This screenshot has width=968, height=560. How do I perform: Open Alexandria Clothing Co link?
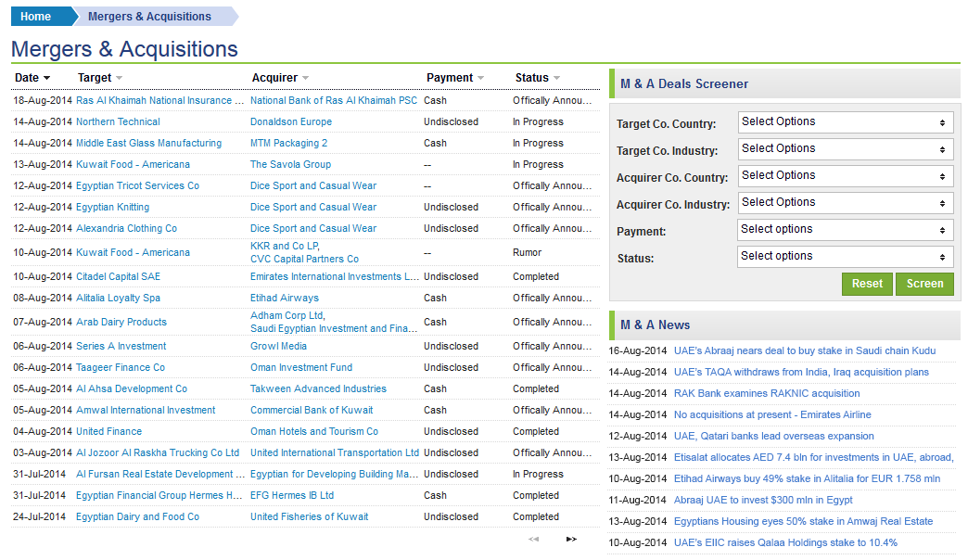point(126,228)
